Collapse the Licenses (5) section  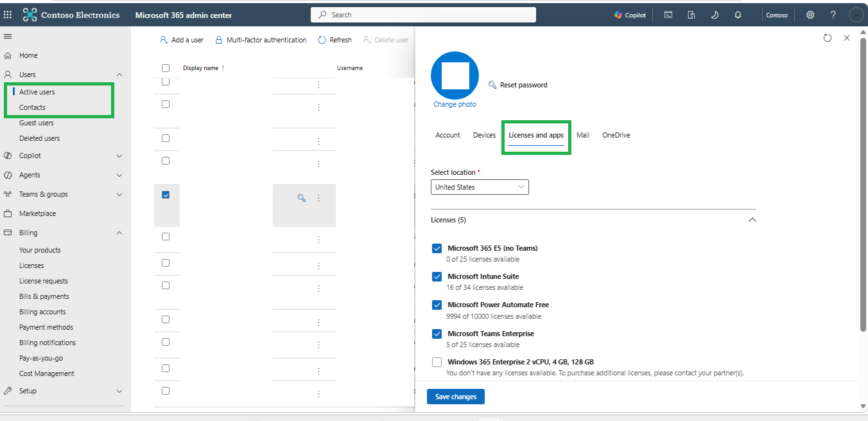click(752, 220)
